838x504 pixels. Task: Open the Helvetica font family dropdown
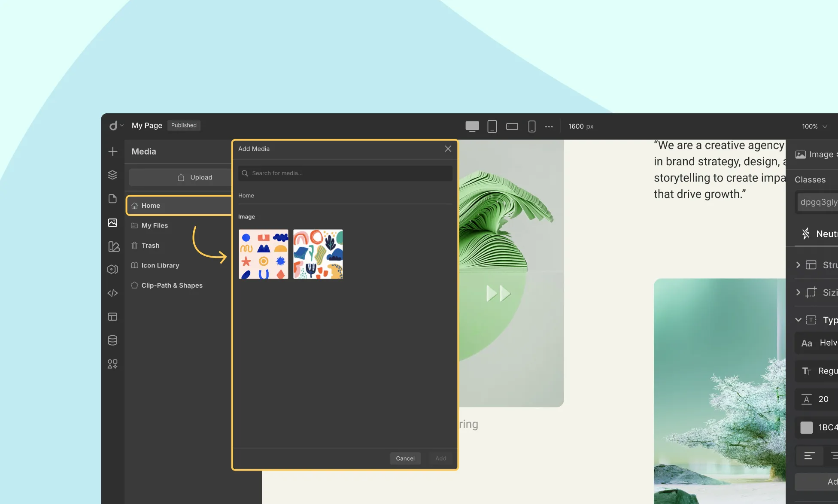pyautogui.click(x=817, y=343)
